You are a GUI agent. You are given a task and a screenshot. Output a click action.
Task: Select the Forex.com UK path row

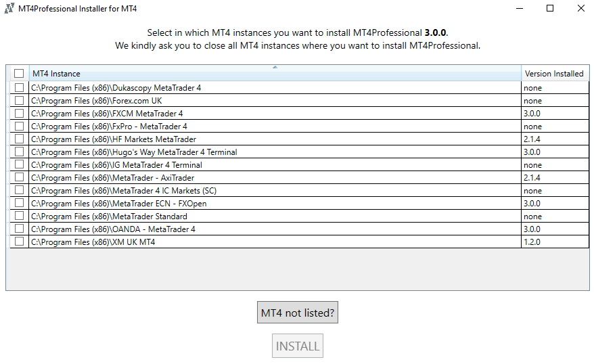[x=96, y=101]
